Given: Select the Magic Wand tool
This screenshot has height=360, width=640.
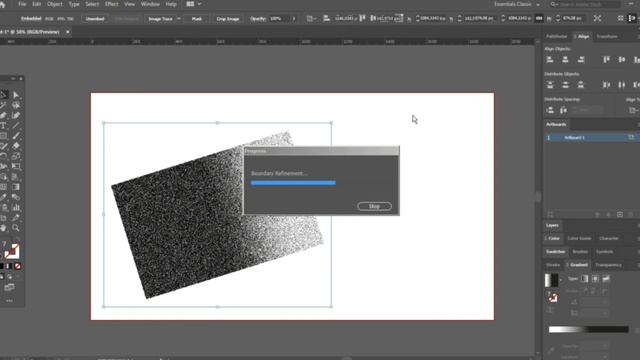Looking at the screenshot, I should (4, 105).
